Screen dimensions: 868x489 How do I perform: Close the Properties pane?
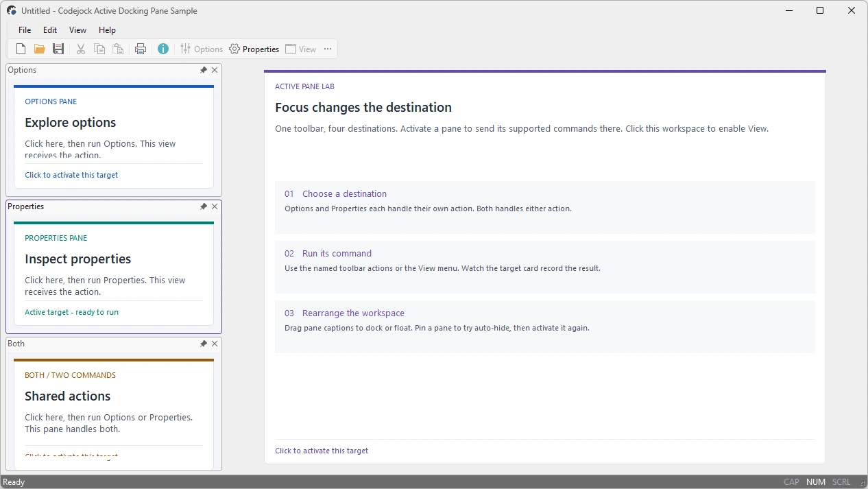(215, 206)
